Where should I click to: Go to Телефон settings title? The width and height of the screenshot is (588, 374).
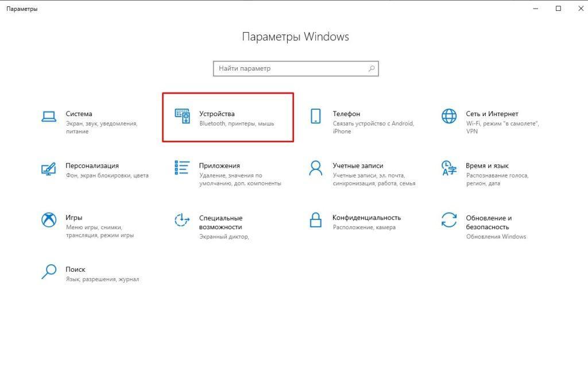click(x=346, y=114)
